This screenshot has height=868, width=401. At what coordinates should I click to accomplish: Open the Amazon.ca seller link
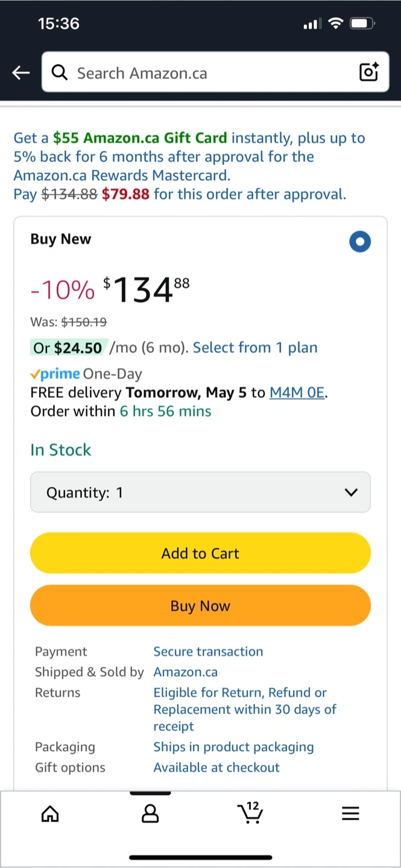[x=186, y=672]
